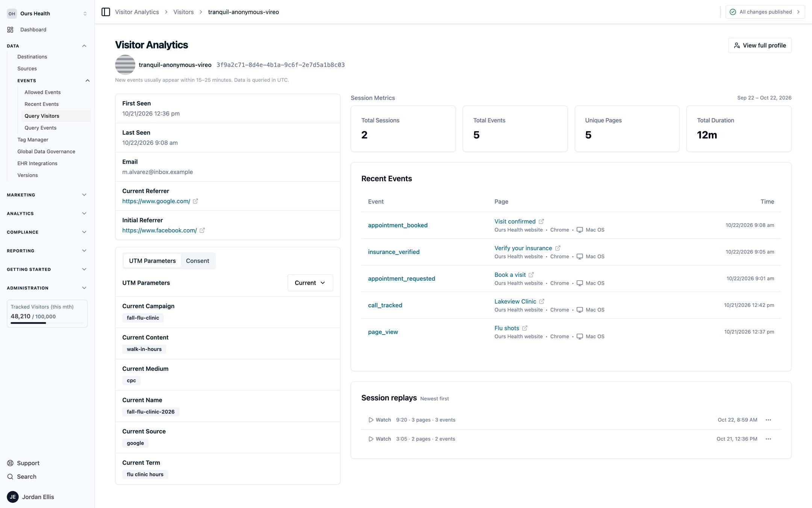Open the appointment_booked event
Viewport: 812px width, 508px height.
[x=398, y=225]
